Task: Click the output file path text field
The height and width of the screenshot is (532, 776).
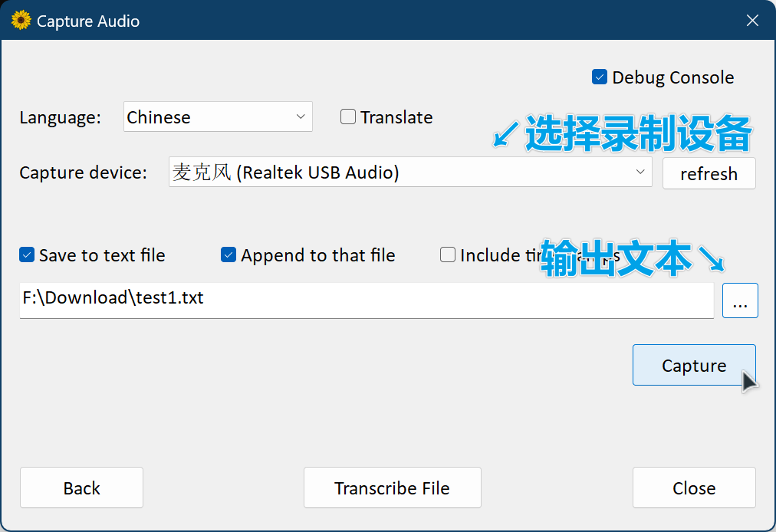Action: [x=366, y=298]
